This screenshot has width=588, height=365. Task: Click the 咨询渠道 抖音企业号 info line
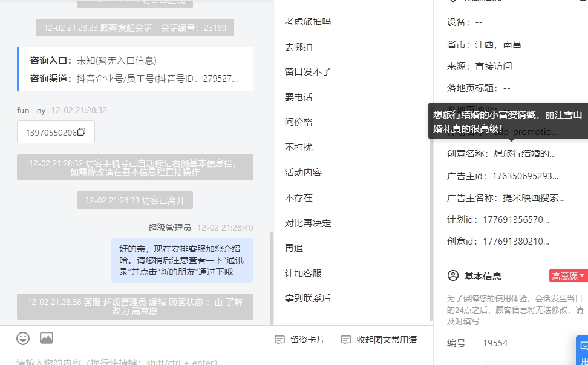[134, 79]
